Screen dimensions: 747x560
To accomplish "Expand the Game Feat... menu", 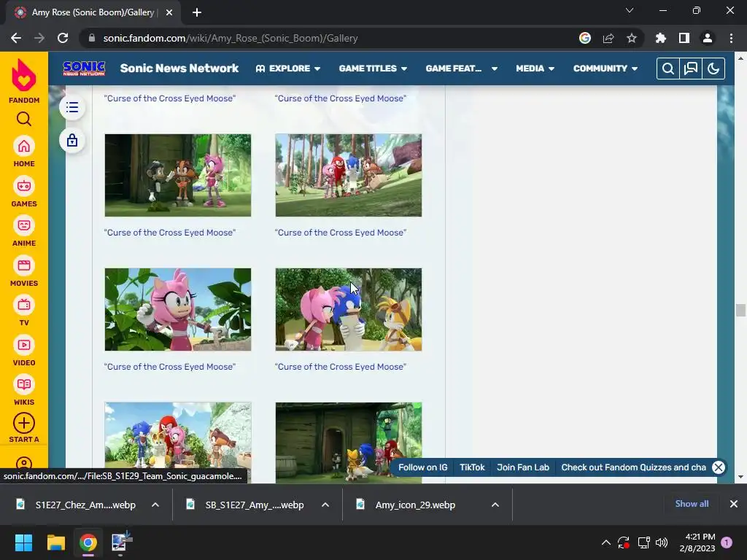I will (x=462, y=69).
